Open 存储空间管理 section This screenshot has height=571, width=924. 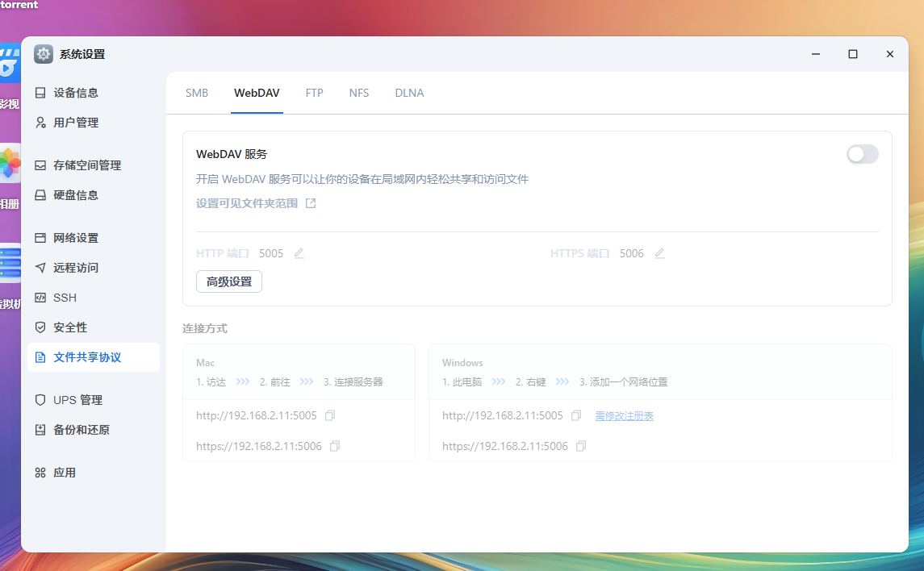click(93, 165)
